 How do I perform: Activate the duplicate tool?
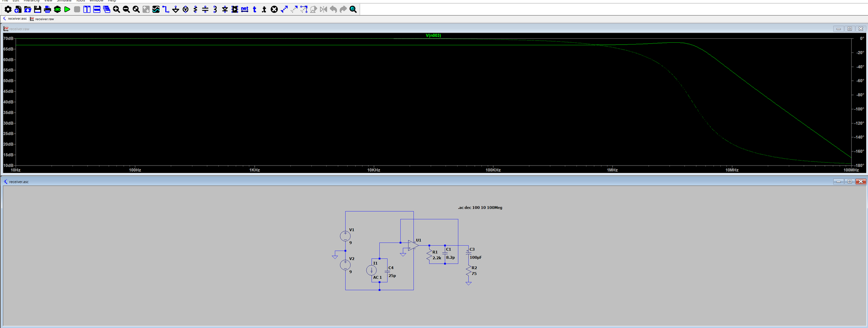[284, 9]
